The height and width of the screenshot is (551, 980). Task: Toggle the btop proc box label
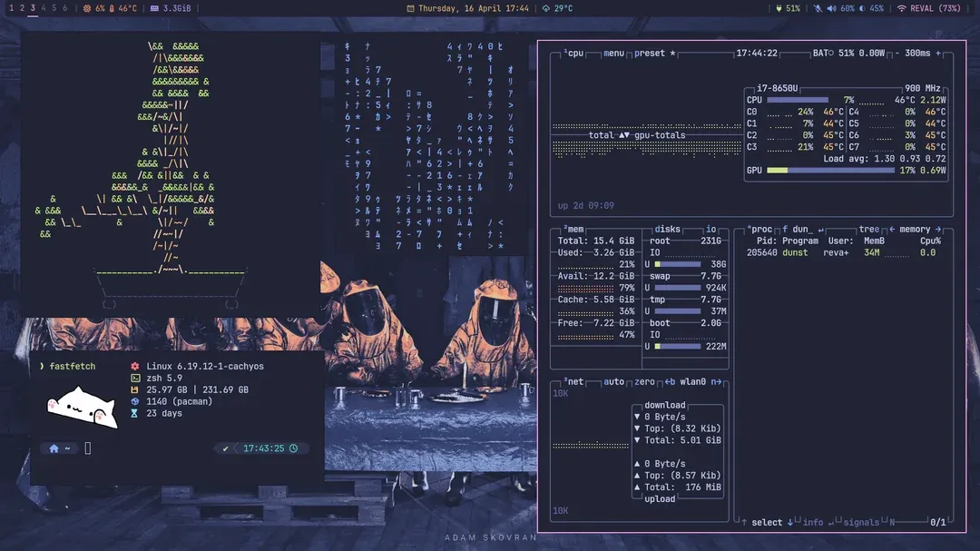759,230
